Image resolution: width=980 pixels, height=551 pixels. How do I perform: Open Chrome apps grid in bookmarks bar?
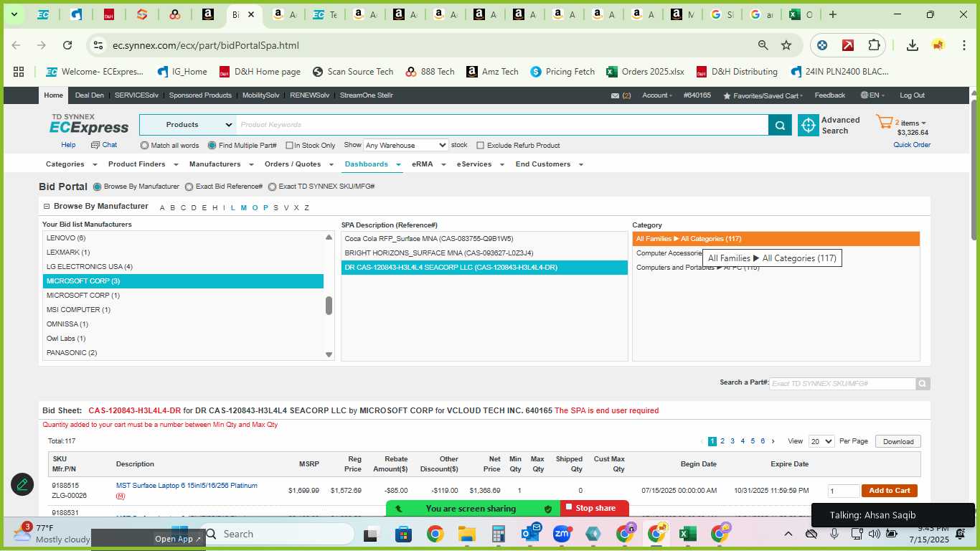(x=19, y=72)
